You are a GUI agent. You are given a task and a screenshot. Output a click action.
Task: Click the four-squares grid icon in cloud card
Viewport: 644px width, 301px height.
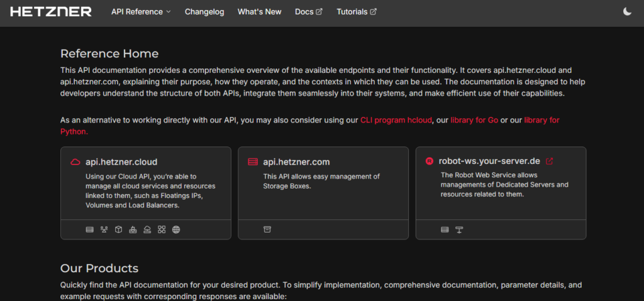click(162, 229)
